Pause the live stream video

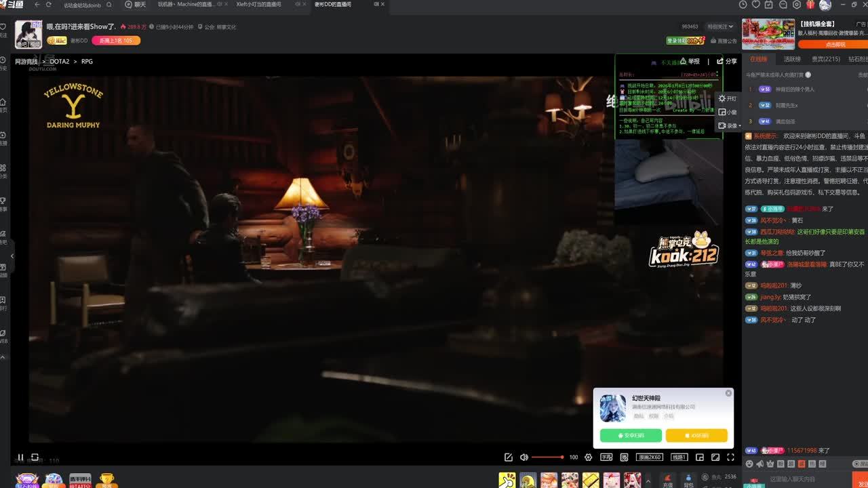point(20,457)
